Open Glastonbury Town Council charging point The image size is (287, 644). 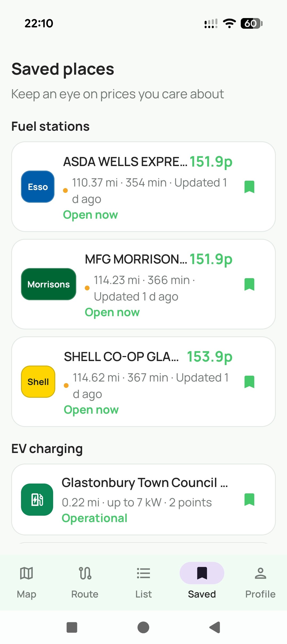(143, 499)
